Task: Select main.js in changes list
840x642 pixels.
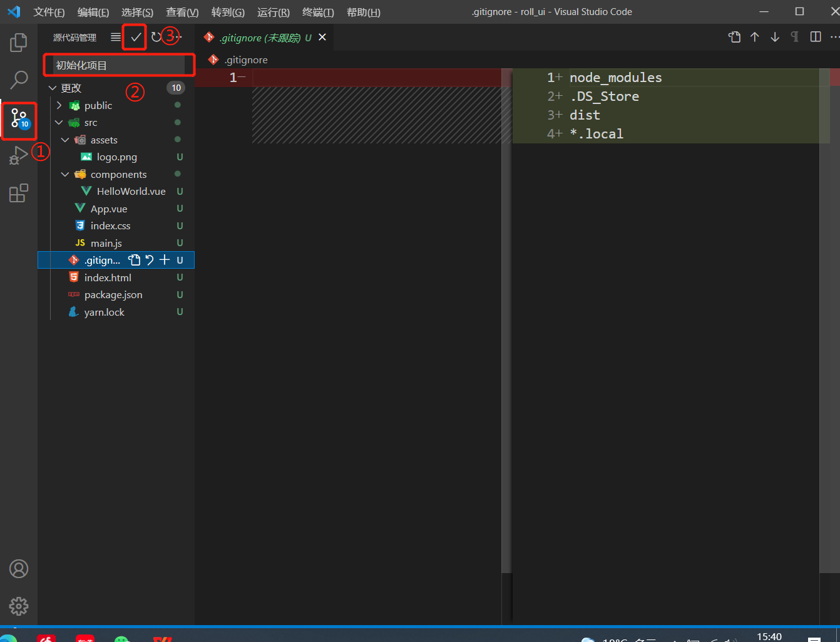Action: coord(106,243)
